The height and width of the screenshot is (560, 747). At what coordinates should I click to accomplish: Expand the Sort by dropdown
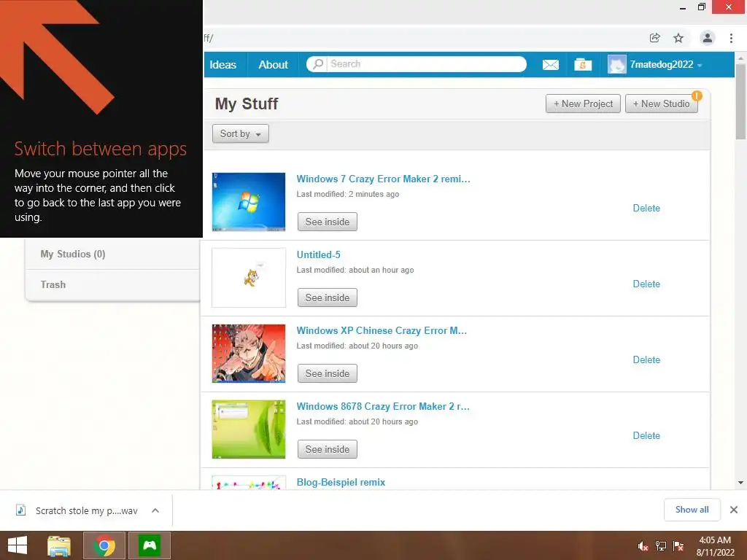[x=241, y=134]
